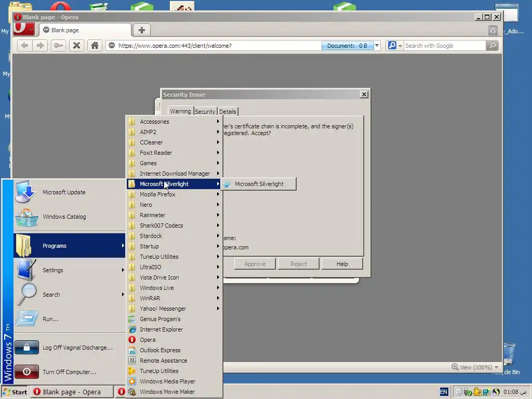Click the search magnifier go button

(493, 46)
